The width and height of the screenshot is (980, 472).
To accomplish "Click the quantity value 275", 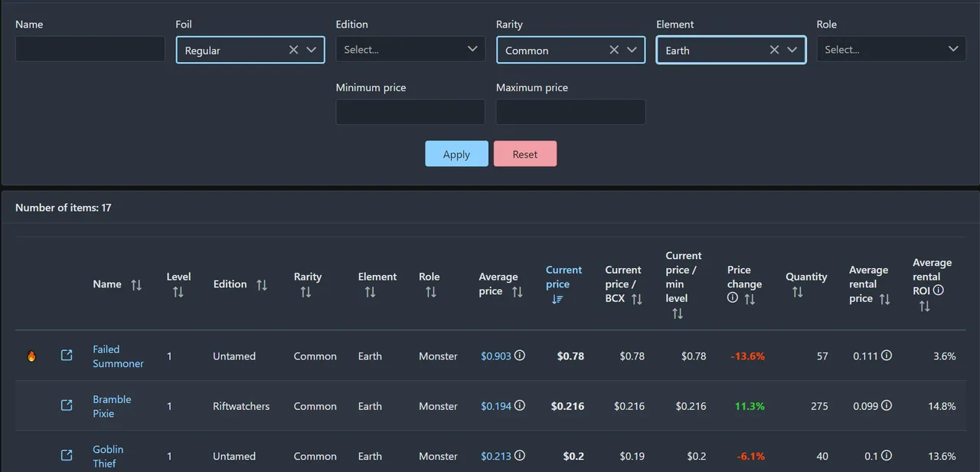I will [x=819, y=406].
